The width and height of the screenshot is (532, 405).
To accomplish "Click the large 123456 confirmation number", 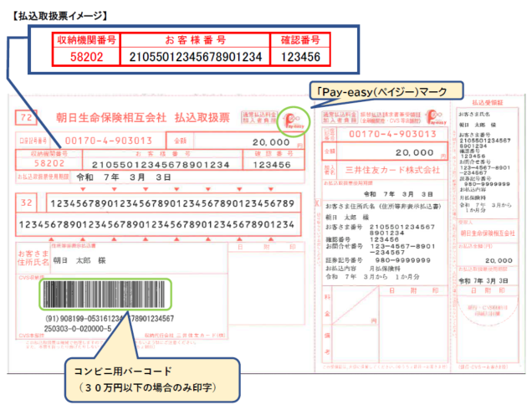I will (x=300, y=57).
